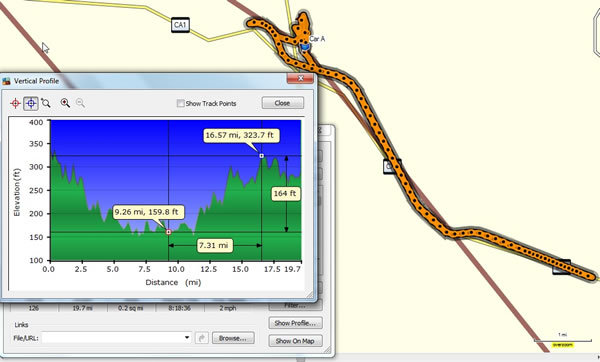600x362 pixels.
Task: Click the 7.31 mi distance label
Action: coord(214,245)
